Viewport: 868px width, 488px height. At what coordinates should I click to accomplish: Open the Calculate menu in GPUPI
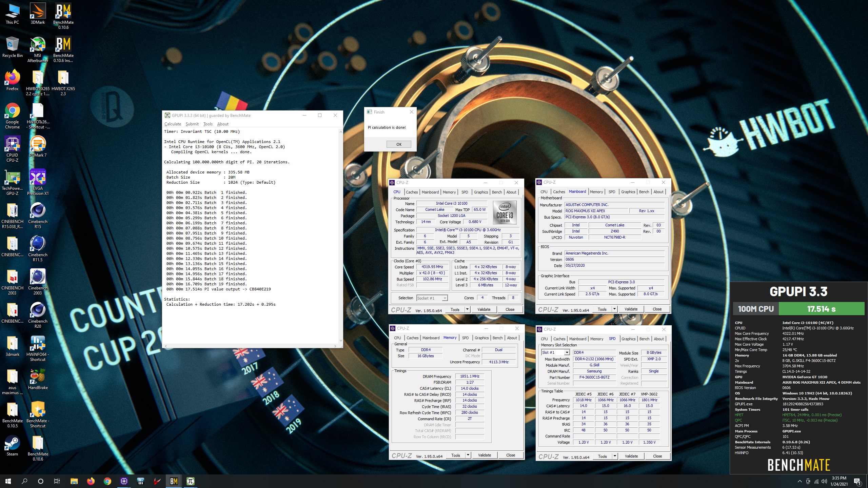click(173, 124)
